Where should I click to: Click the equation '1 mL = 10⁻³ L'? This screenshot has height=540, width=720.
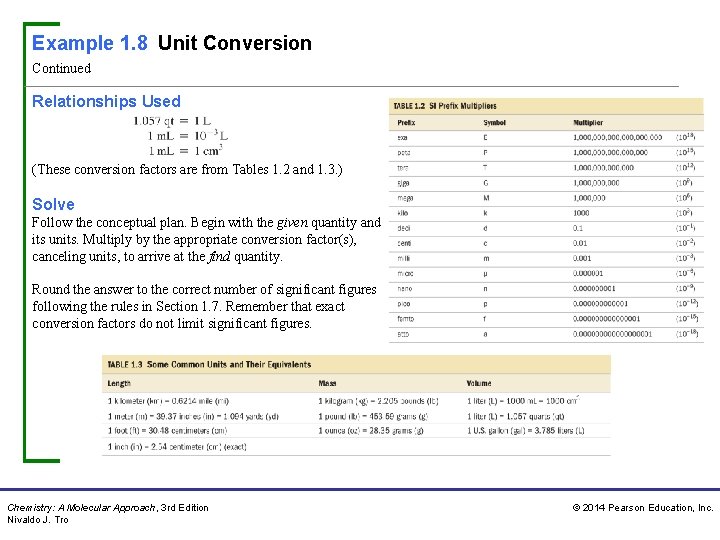(x=187, y=136)
